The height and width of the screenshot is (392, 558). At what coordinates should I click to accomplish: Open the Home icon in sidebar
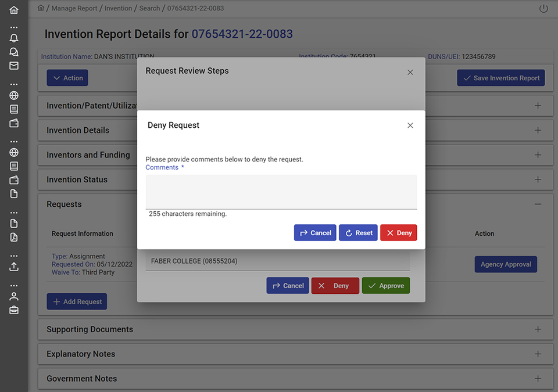(13, 10)
